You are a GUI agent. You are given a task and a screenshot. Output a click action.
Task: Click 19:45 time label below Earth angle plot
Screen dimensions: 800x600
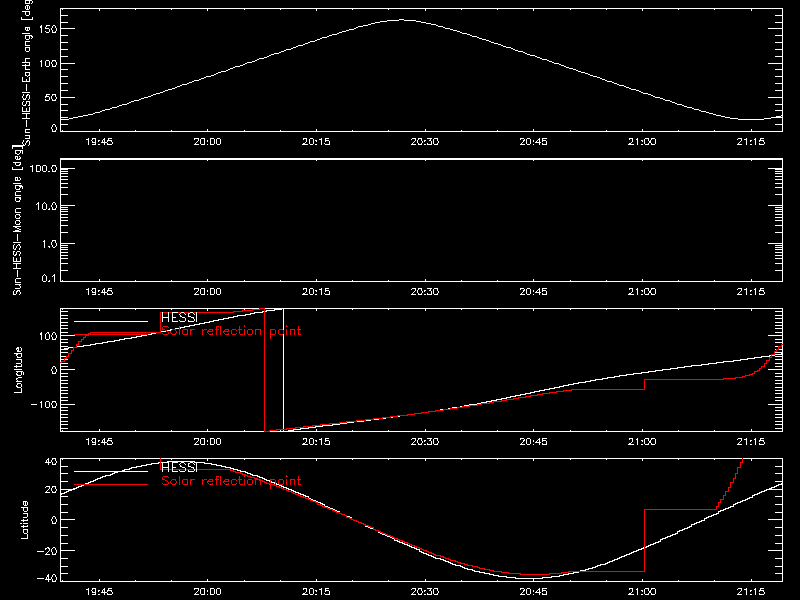[99, 141]
